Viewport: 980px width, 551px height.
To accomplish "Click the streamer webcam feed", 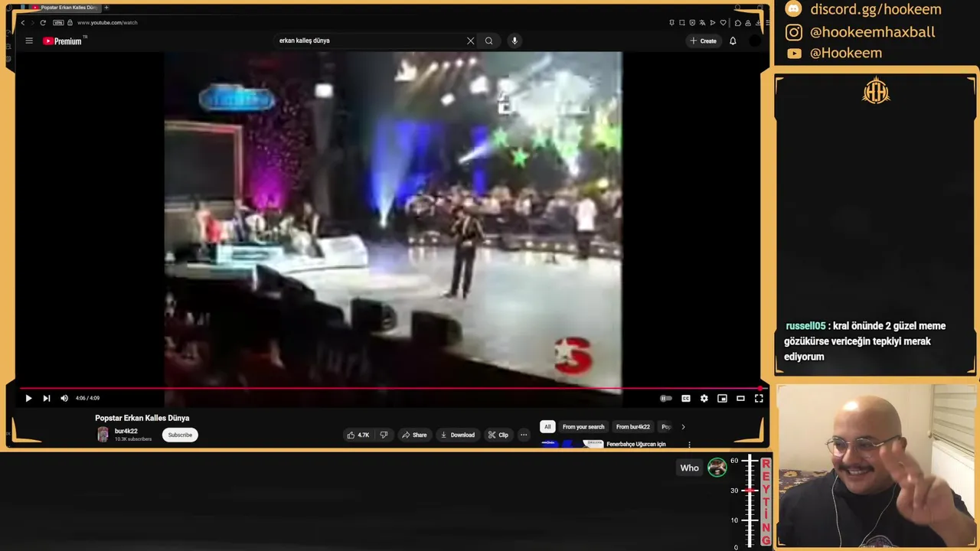I will pos(877,466).
